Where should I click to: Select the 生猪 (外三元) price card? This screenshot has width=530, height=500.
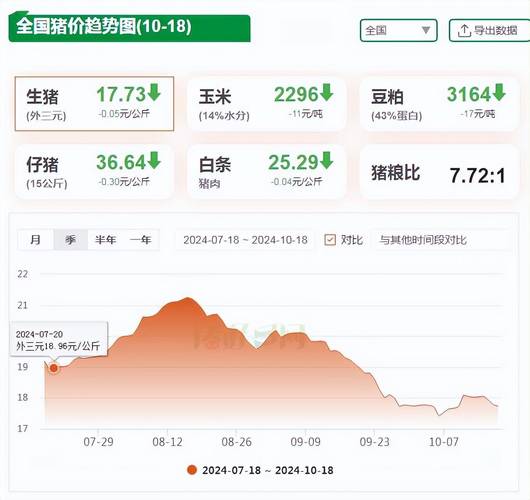tap(94, 103)
